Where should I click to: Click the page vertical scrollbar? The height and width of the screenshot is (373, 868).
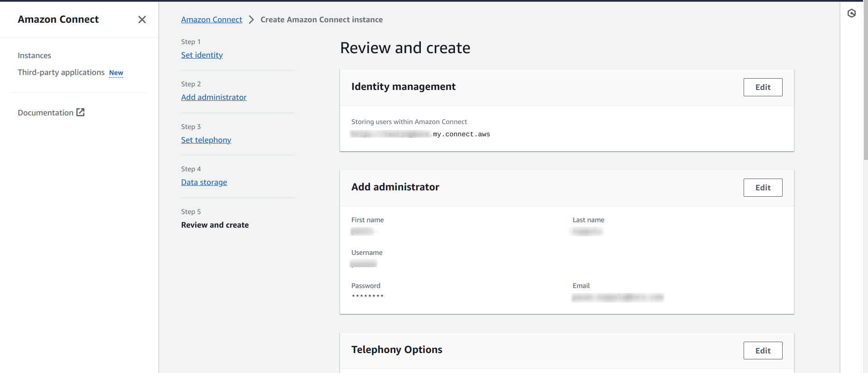[x=865, y=82]
